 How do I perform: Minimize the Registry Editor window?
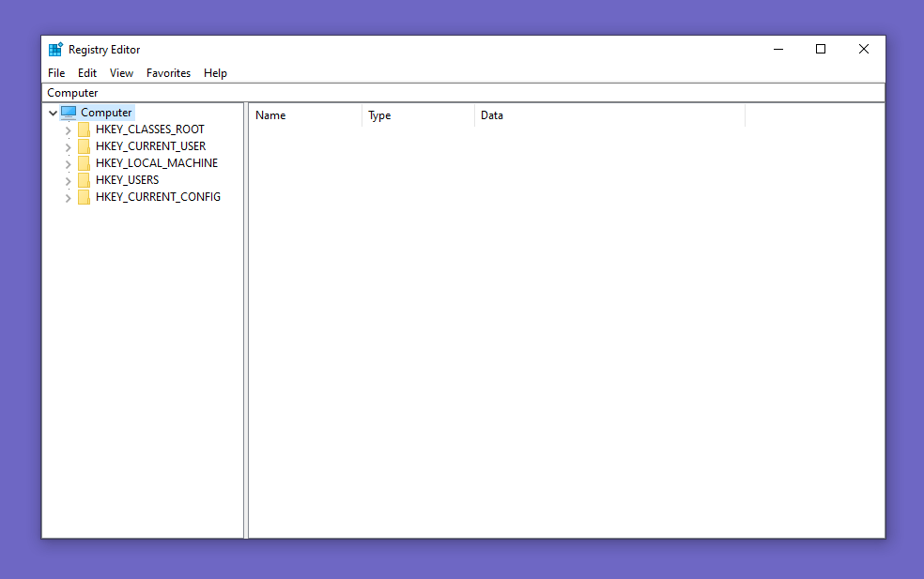(778, 50)
